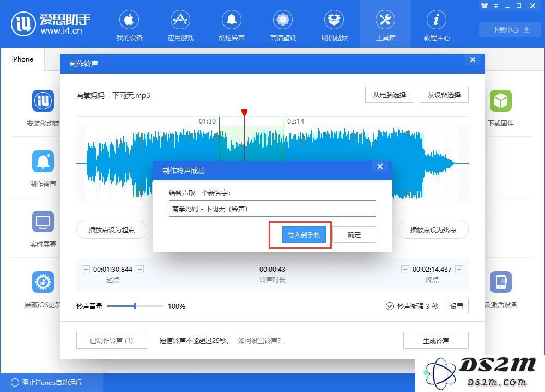
Task: Click 确定 in the success popup
Action: [x=354, y=235]
